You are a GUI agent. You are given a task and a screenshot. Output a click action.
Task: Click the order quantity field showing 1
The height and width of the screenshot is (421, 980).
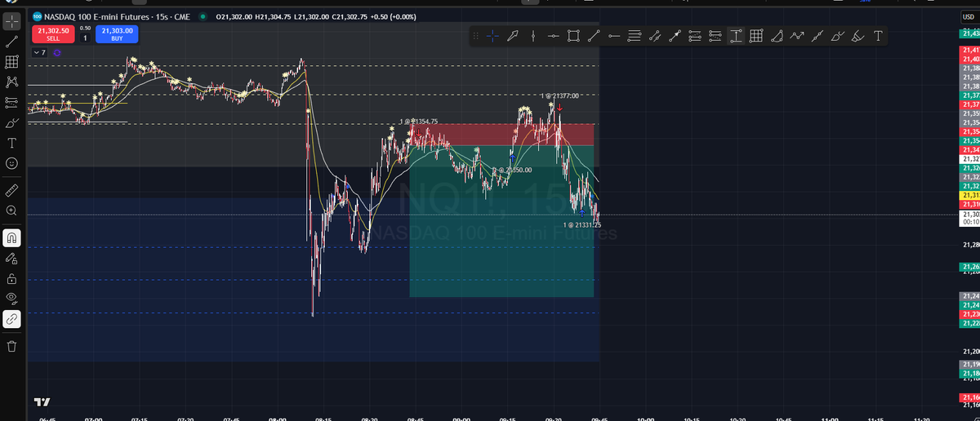click(x=85, y=38)
